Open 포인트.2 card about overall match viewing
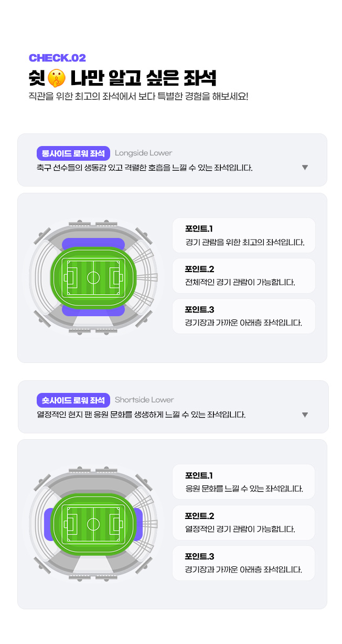 point(244,276)
